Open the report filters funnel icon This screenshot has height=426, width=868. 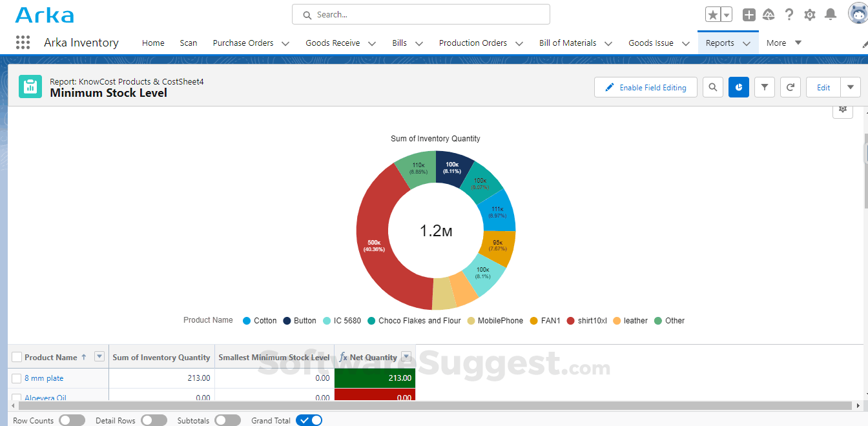[x=764, y=87]
